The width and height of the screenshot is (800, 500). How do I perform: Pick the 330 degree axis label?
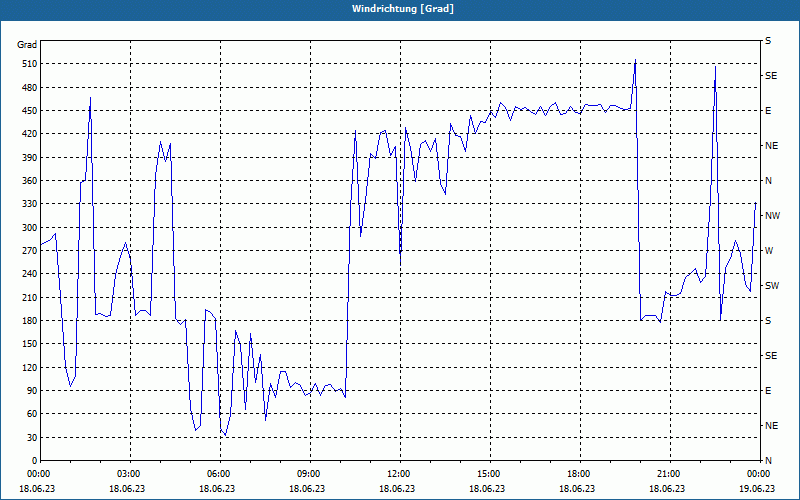(29, 204)
